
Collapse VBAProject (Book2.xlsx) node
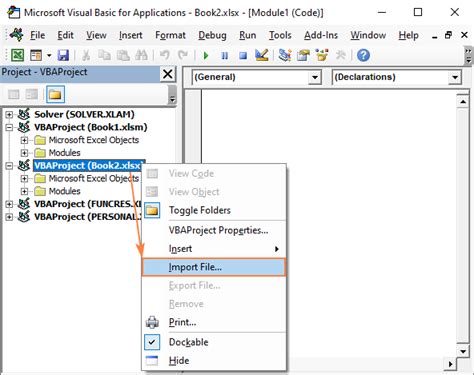tap(9, 166)
